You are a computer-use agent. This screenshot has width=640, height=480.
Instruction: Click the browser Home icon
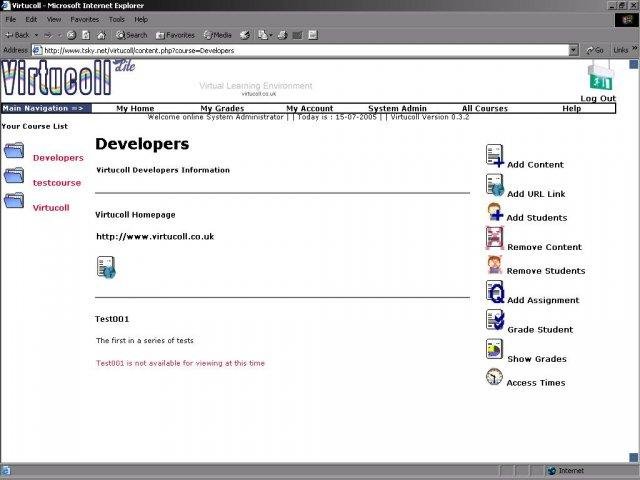(x=101, y=35)
